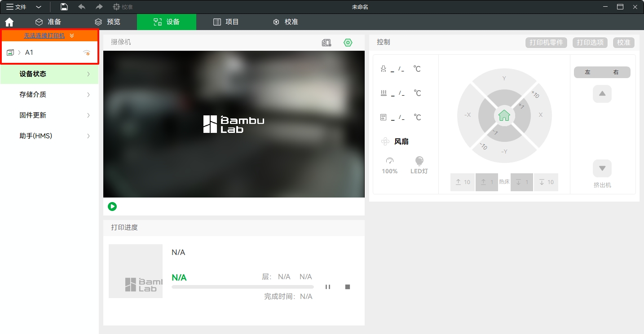Switch to the 预览 tab
The width and height of the screenshot is (644, 334).
pyautogui.click(x=107, y=22)
